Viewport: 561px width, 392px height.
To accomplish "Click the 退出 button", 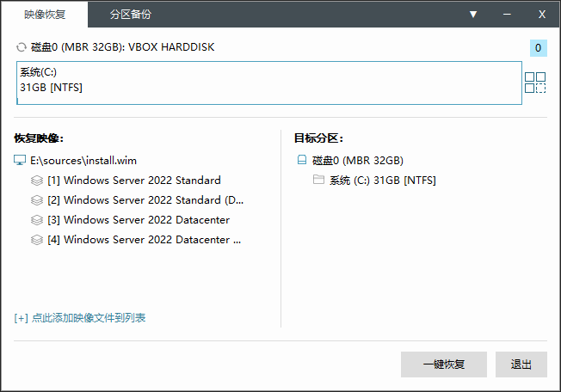I will pyautogui.click(x=521, y=364).
